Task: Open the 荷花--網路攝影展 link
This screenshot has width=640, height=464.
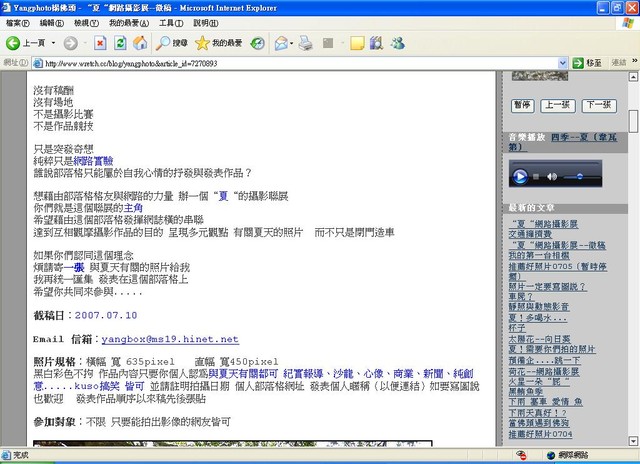Action: (544, 372)
